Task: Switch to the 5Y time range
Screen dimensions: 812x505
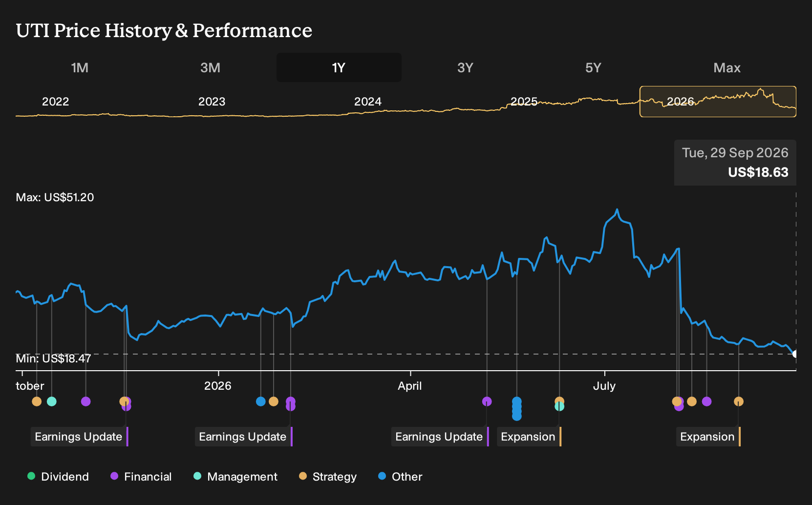Action: [x=593, y=67]
